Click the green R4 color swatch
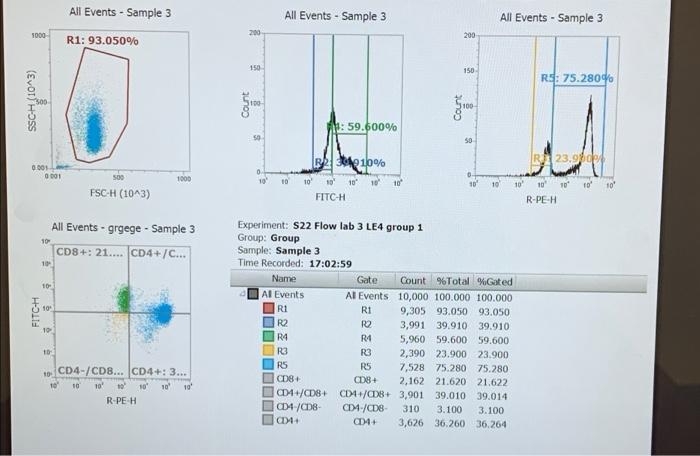 pyautogui.click(x=268, y=336)
